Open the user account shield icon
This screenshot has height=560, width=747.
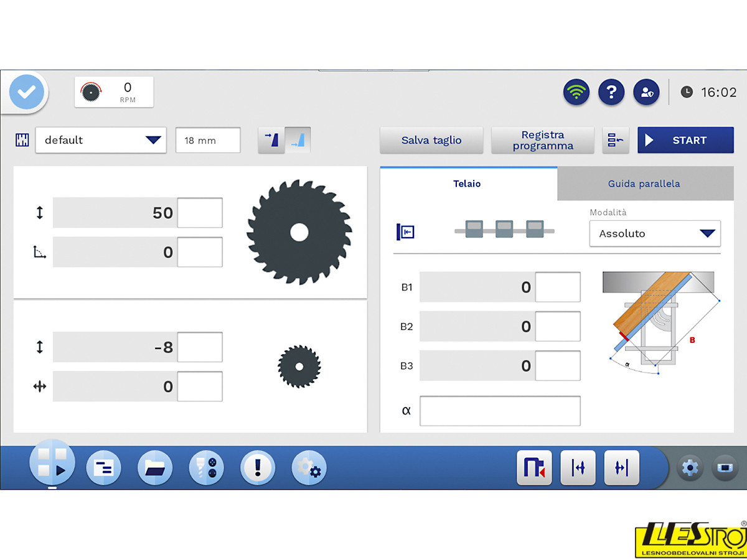(x=646, y=93)
